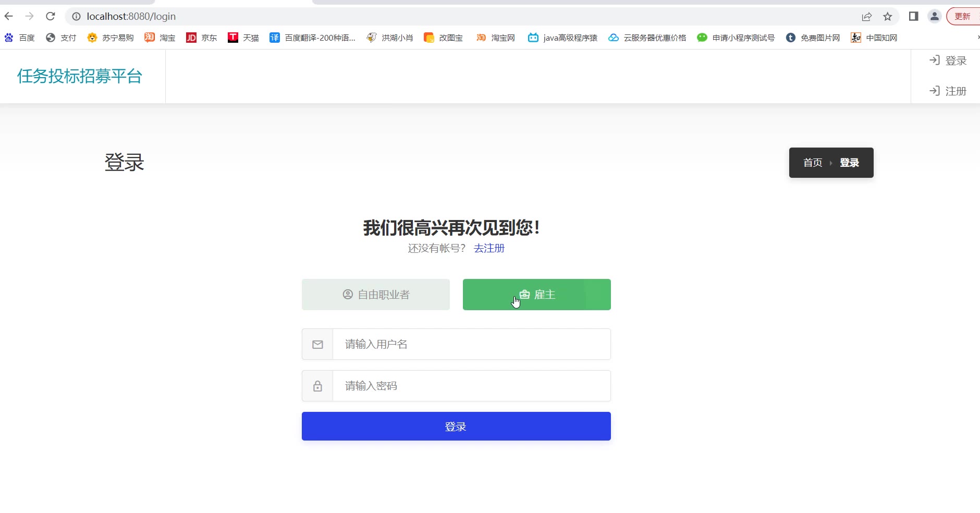Open the java高级程序猿 bookmark
Screen dimensions: 980x513
tap(563, 38)
